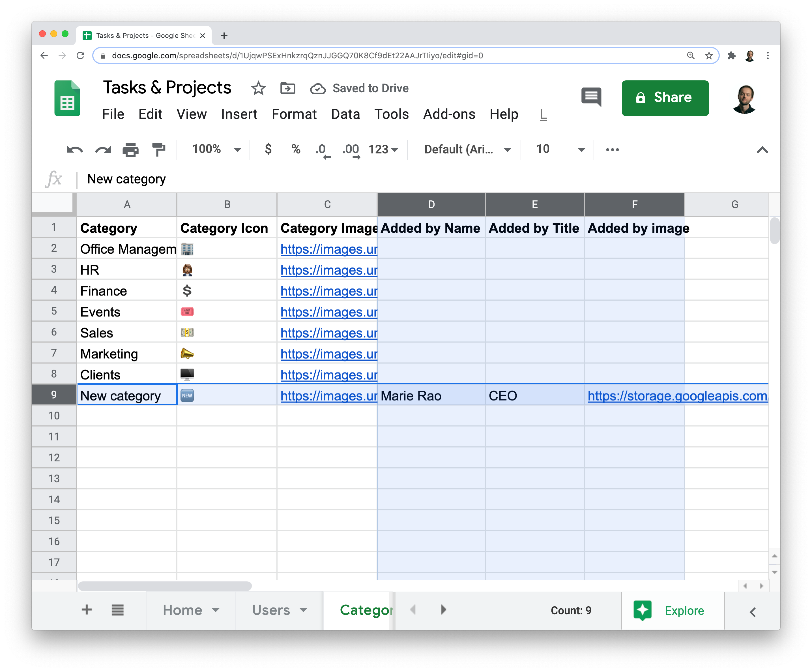Click the decrease decimal places button
Screen dimensions: 812x672
tap(322, 150)
